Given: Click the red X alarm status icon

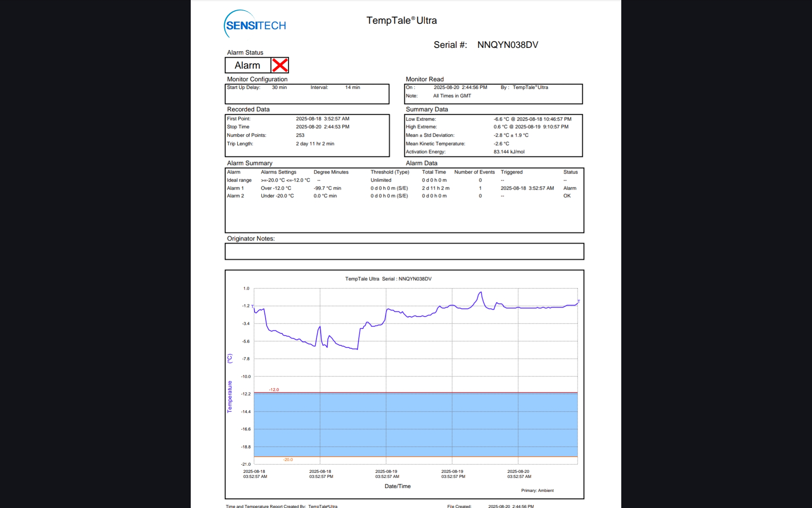Looking at the screenshot, I should (280, 65).
